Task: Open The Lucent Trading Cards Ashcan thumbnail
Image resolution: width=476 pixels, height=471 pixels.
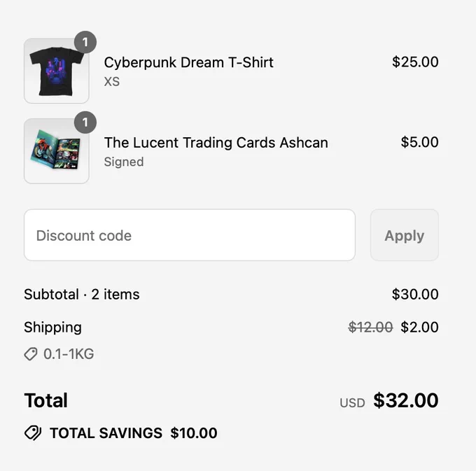Action: pos(57,151)
